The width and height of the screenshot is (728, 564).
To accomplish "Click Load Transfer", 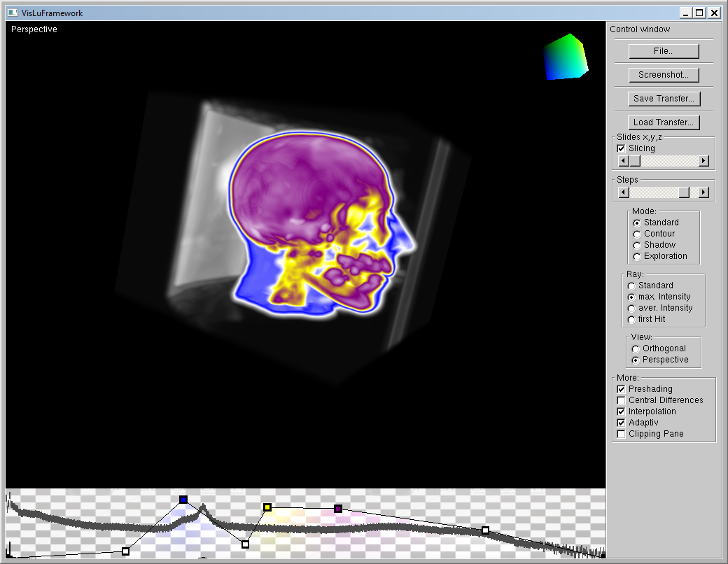I will [x=664, y=122].
